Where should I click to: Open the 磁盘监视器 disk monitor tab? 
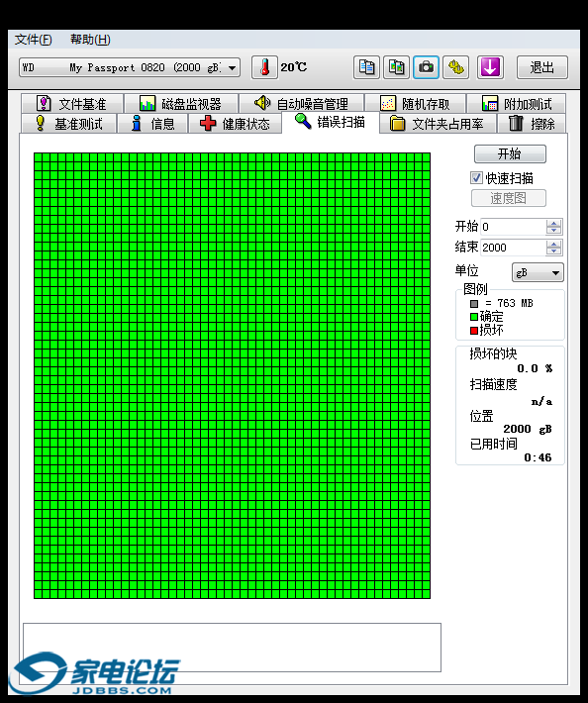point(180,104)
